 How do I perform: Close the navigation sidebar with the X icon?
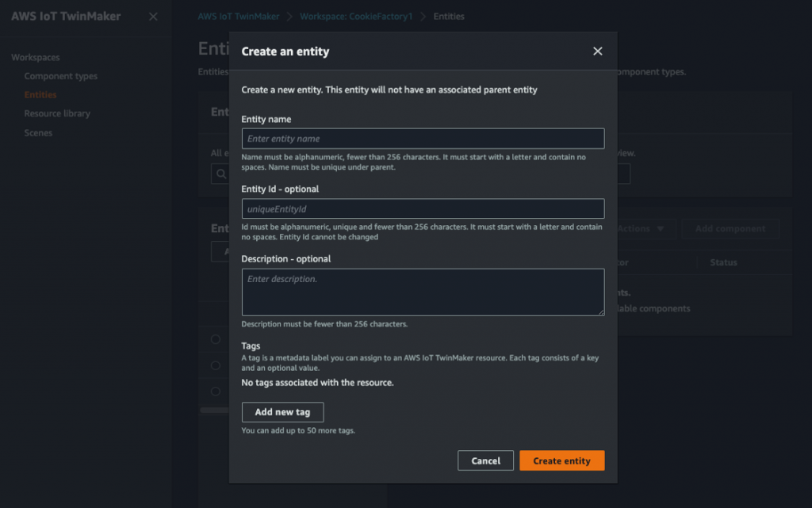[153, 16]
